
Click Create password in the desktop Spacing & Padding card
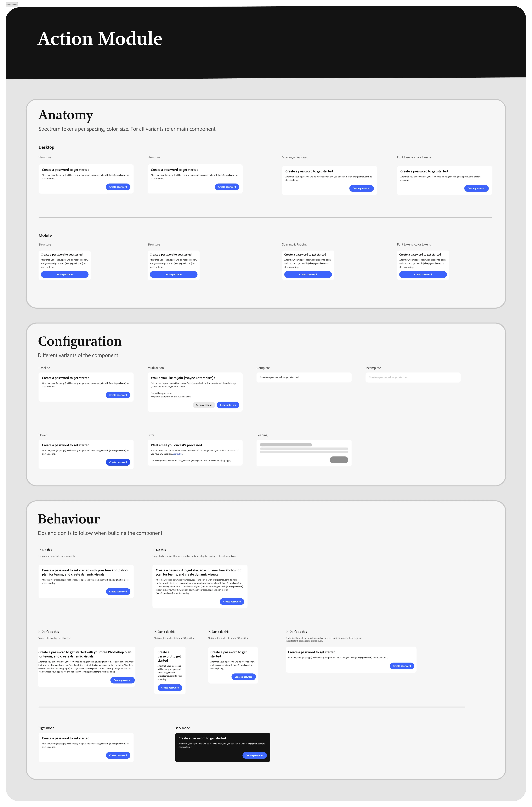[361, 188]
